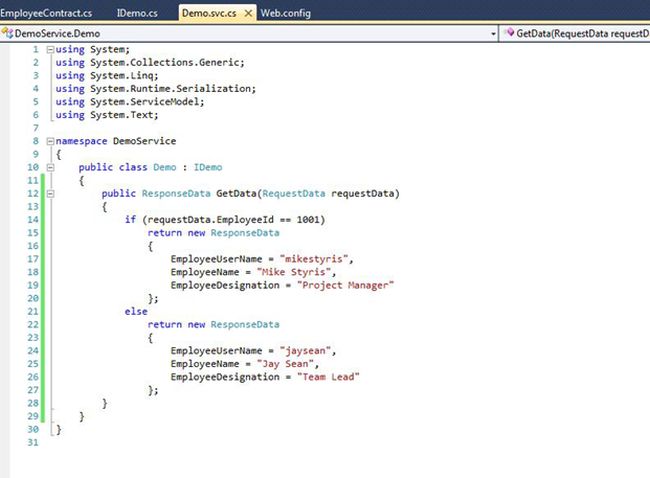Click 'using System.Linq;' line

tap(107, 76)
